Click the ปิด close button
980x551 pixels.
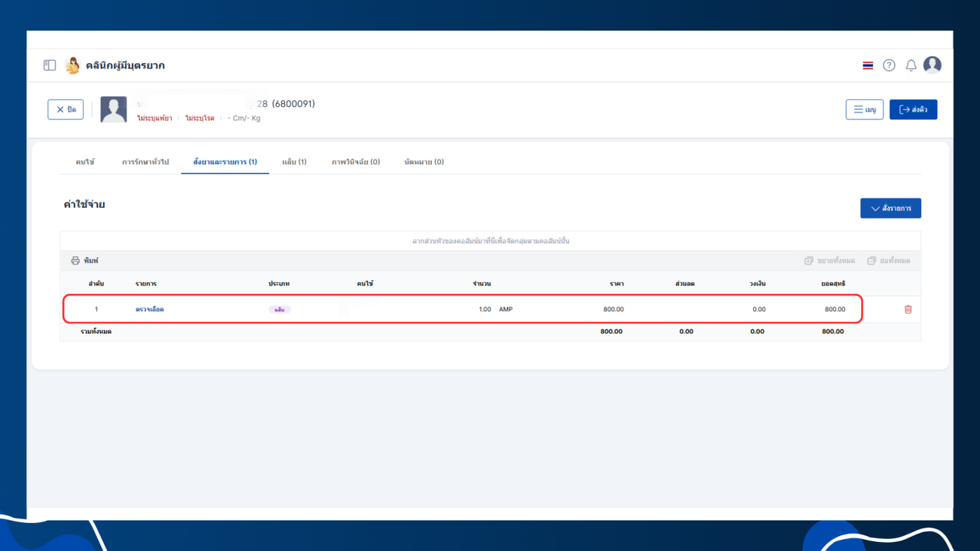coord(66,109)
